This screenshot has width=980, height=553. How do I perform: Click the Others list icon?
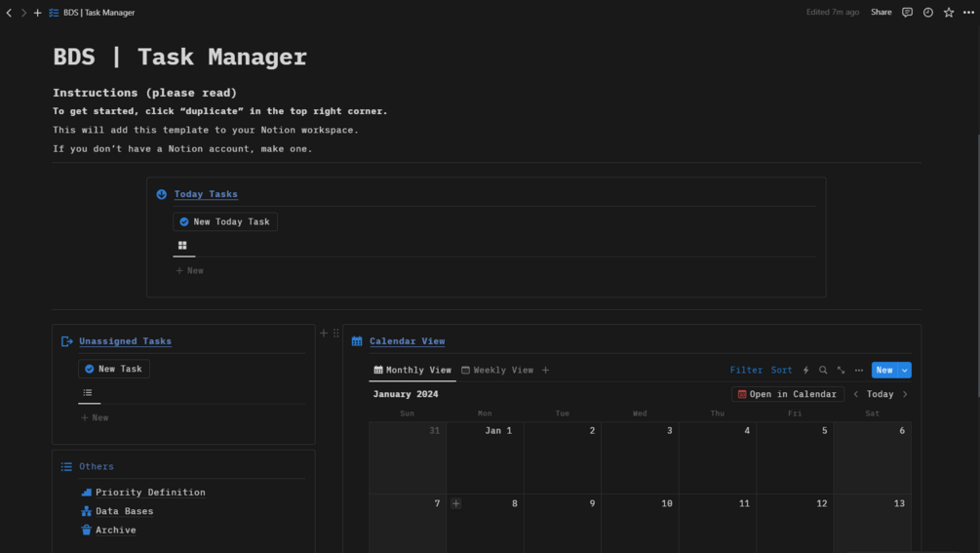[x=66, y=467]
